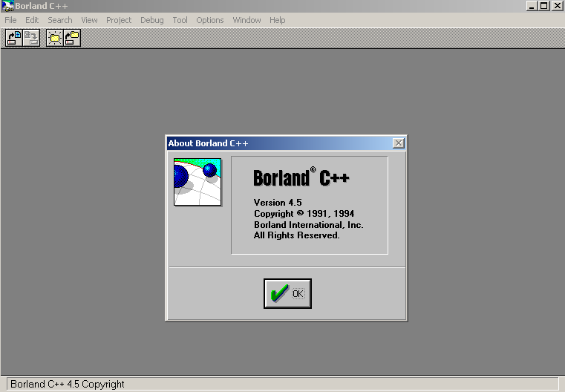Open the Help menu
The image size is (565, 392).
point(277,20)
